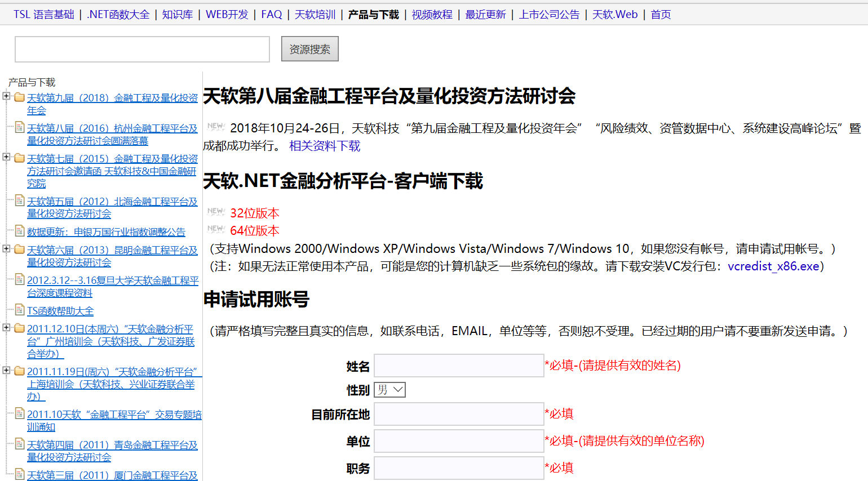Expand the 2011.12.10日 广州培训会 tree node

[6, 327]
